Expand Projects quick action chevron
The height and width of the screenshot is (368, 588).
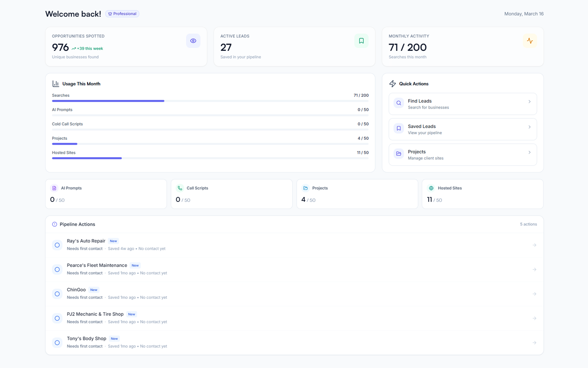coord(529,152)
